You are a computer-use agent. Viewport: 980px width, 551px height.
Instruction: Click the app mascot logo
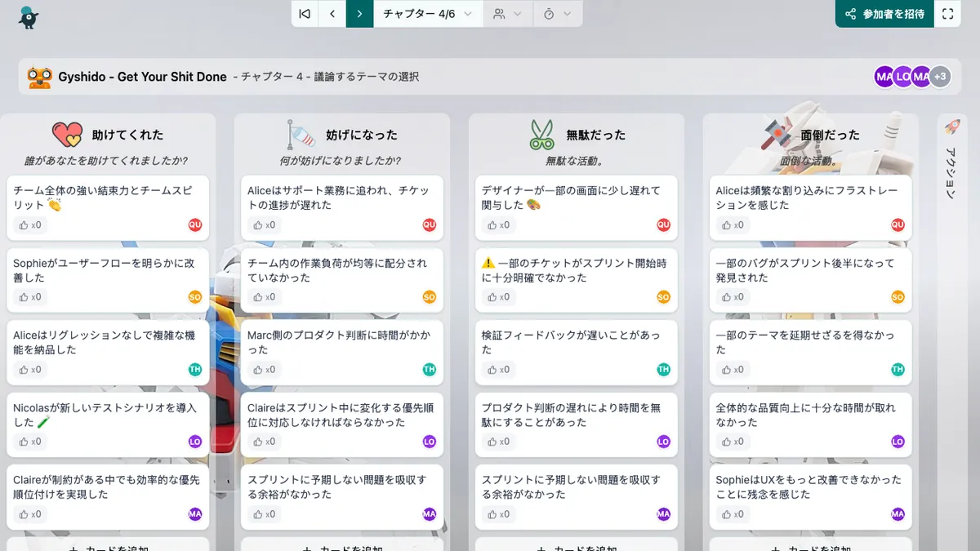(29, 17)
